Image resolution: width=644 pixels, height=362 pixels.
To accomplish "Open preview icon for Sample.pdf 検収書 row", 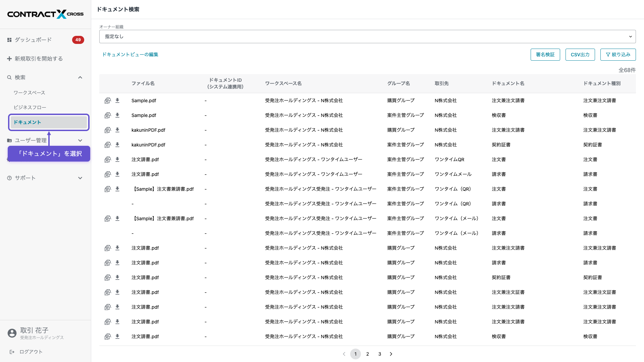I will pyautogui.click(x=108, y=115).
